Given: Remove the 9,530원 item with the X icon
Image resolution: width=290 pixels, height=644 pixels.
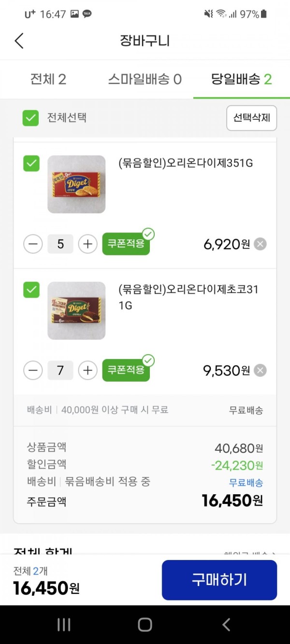Looking at the screenshot, I should click(x=260, y=371).
